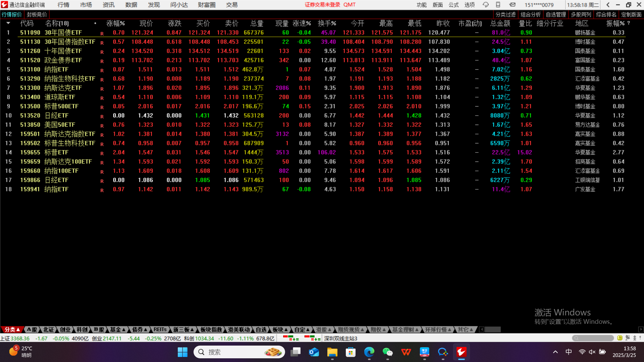The height and width of the screenshot is (362, 644).
Task: Click the 分类过滤 button
Action: 505,14
